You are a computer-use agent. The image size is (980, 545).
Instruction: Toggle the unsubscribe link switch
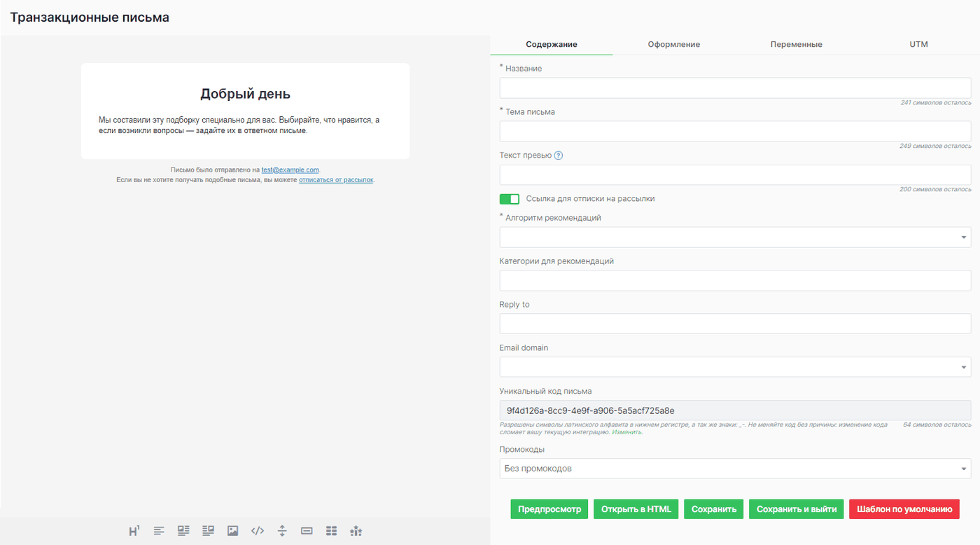pos(510,199)
